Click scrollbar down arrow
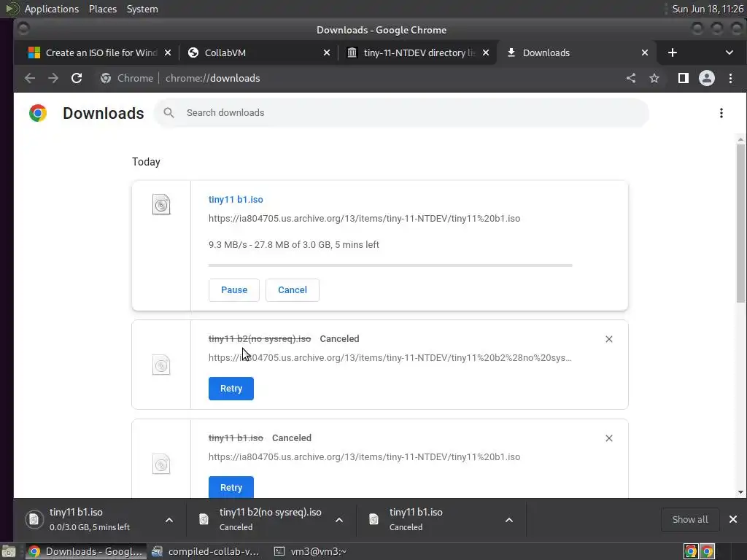 [740, 492]
